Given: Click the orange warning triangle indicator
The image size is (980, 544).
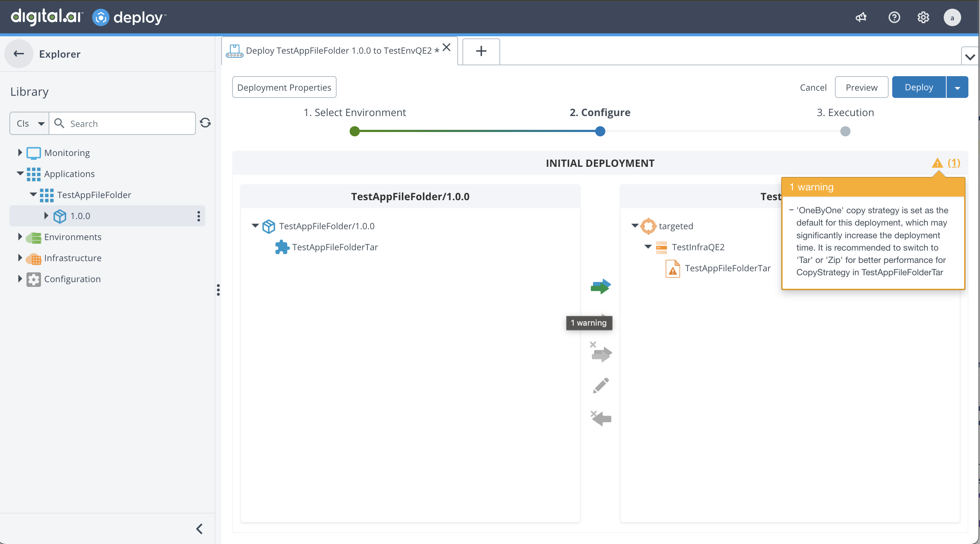Looking at the screenshot, I should pyautogui.click(x=937, y=163).
